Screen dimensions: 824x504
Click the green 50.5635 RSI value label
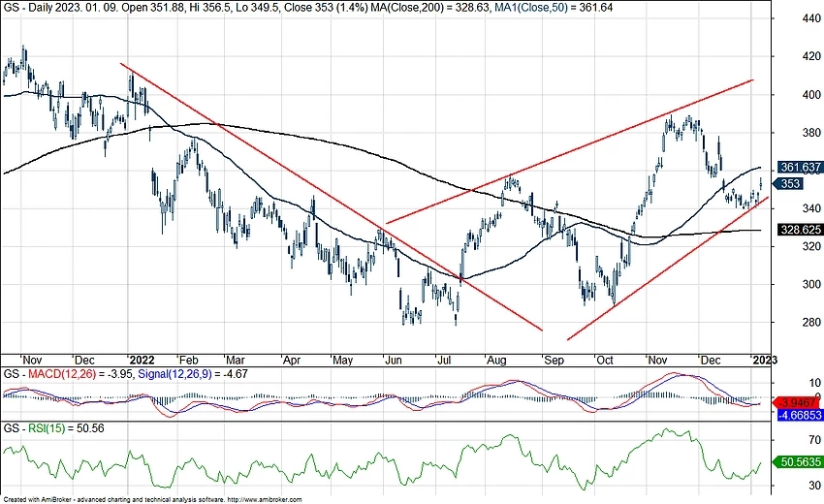point(798,462)
